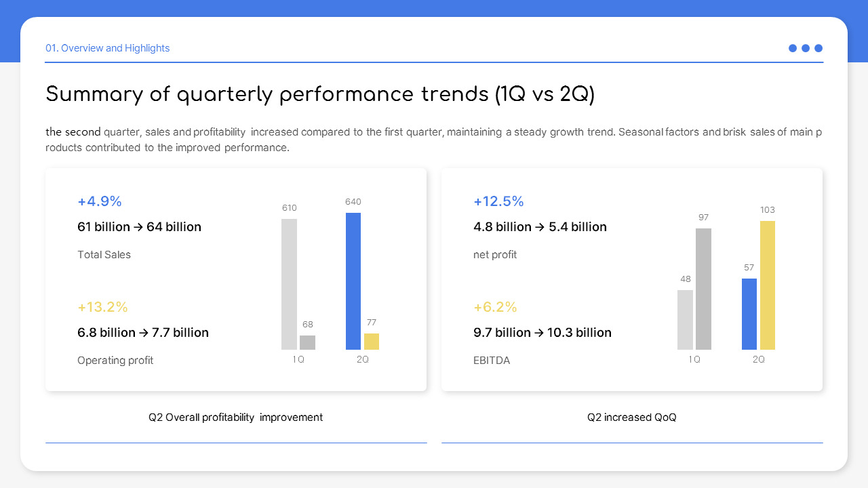Click the middle blue dot icon top right

pyautogui.click(x=805, y=48)
